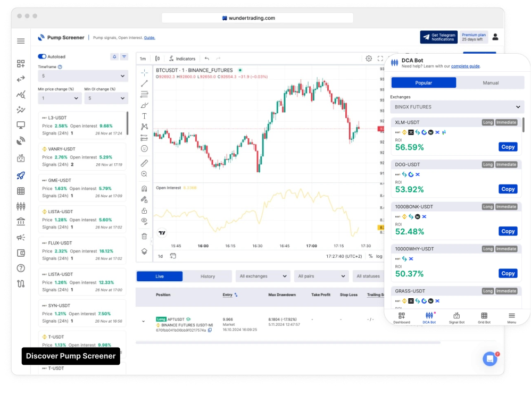531x420 pixels.
Task: Copy the XLM-USDT bot
Action: (508, 147)
